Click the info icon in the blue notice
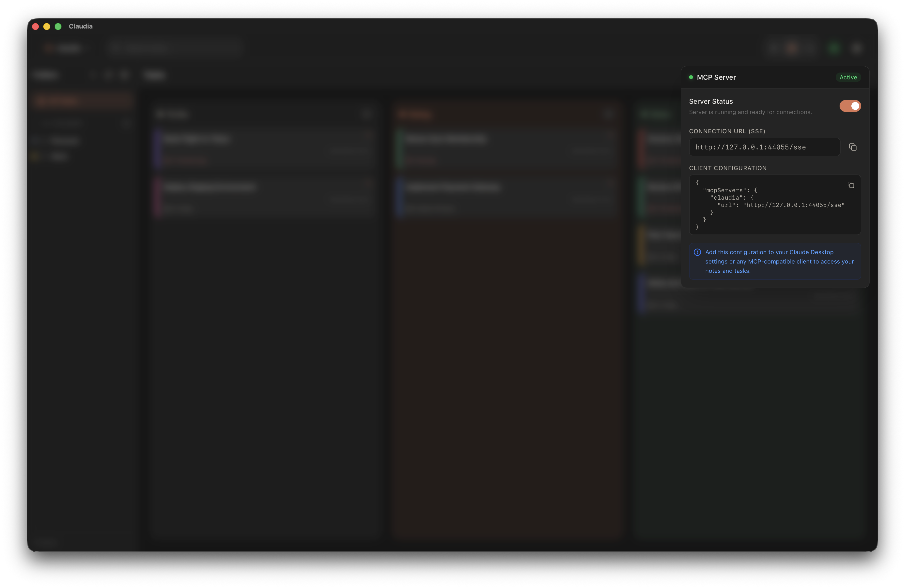The width and height of the screenshot is (905, 588). 697,252
